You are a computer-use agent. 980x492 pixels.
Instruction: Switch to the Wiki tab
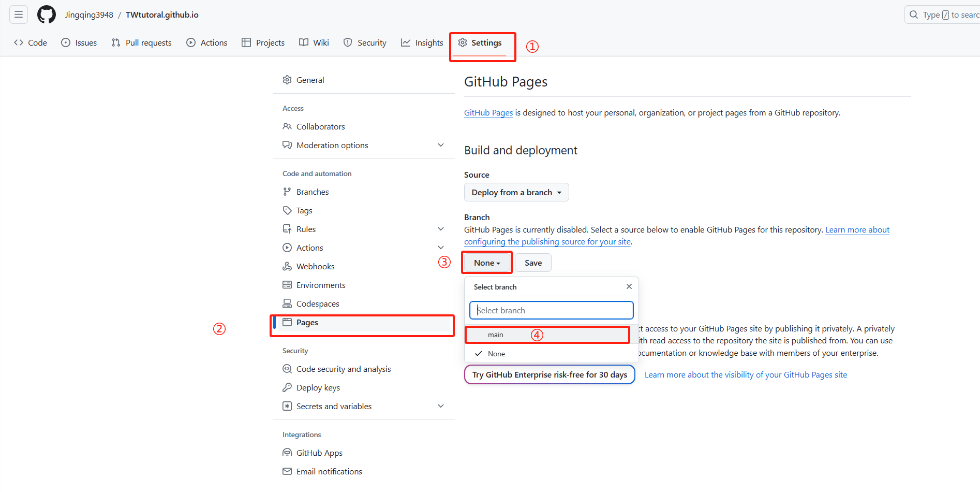[x=314, y=42]
